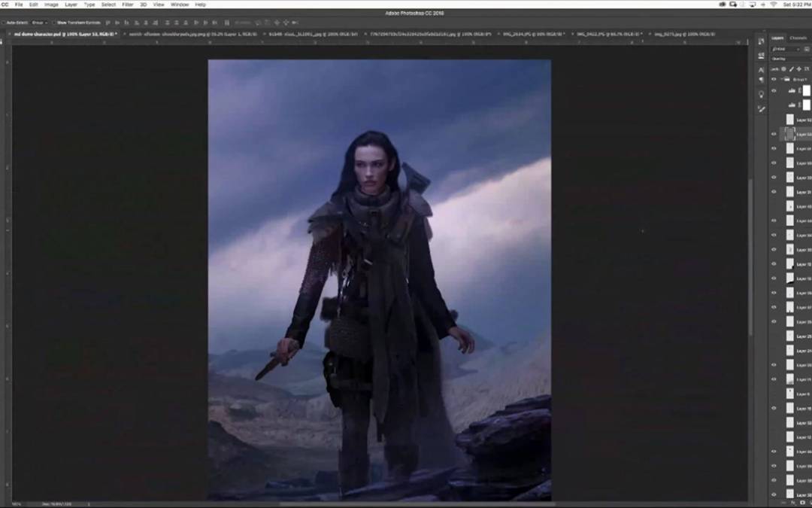The image size is (812, 508).
Task: Collapse the Group 1 folder arrow
Action: (780, 78)
